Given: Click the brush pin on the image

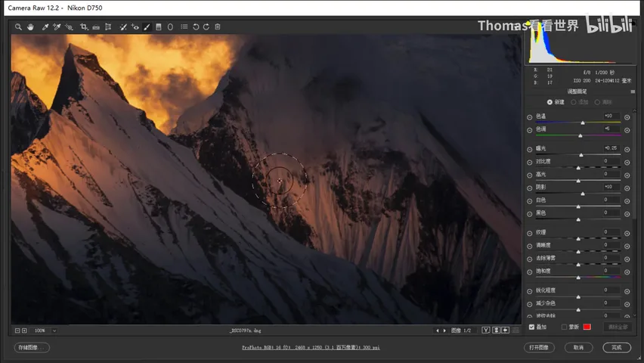Looking at the screenshot, I should pos(280,181).
